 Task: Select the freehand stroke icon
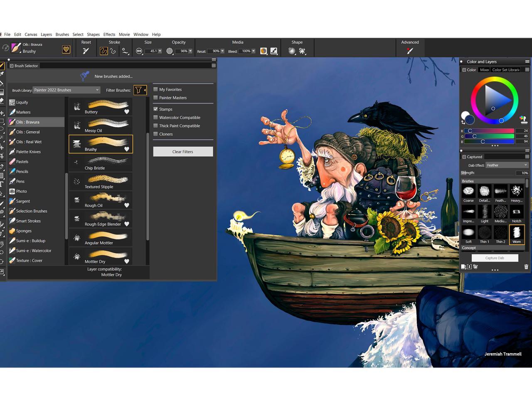[103, 51]
